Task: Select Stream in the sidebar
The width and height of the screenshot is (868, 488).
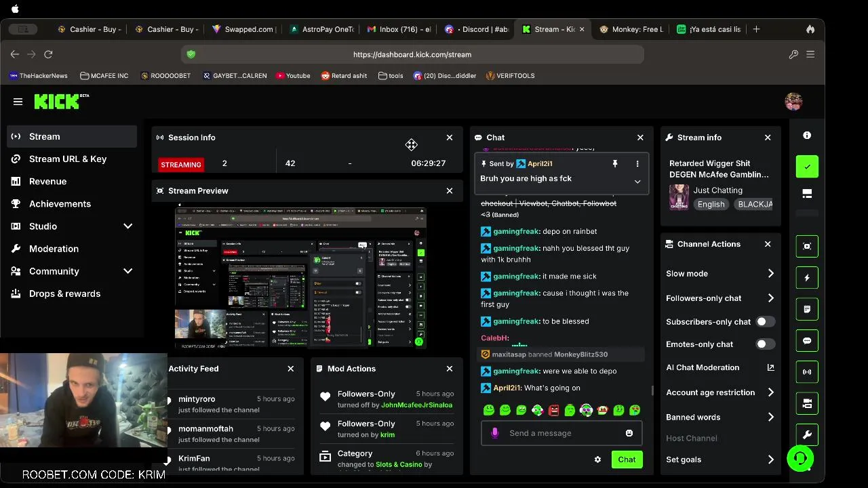Action: point(73,136)
